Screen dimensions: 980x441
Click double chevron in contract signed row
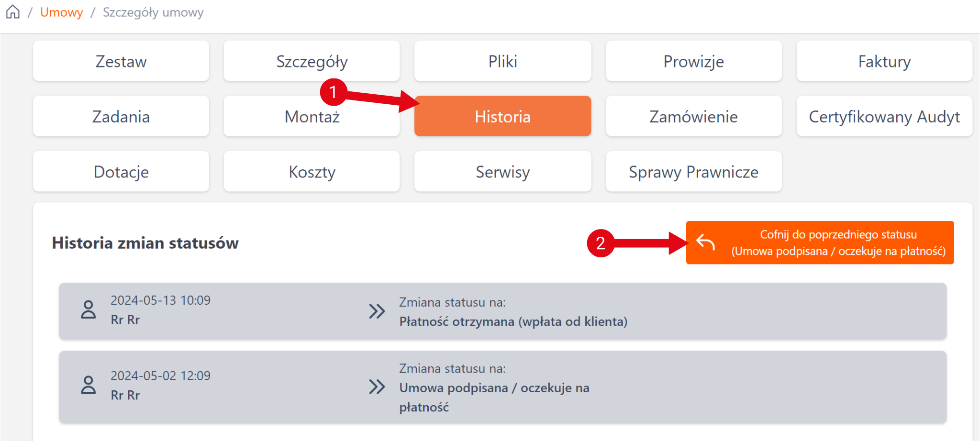[377, 387]
